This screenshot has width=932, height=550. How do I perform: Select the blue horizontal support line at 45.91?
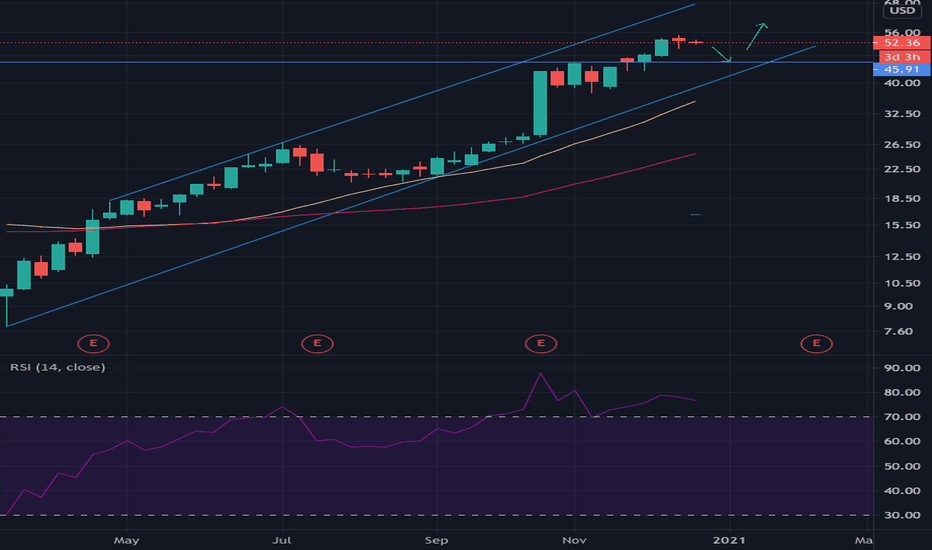(436, 62)
